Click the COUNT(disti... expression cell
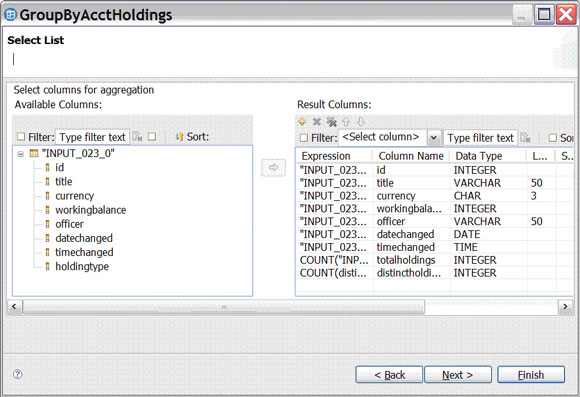This screenshot has height=397, width=580. [x=333, y=273]
